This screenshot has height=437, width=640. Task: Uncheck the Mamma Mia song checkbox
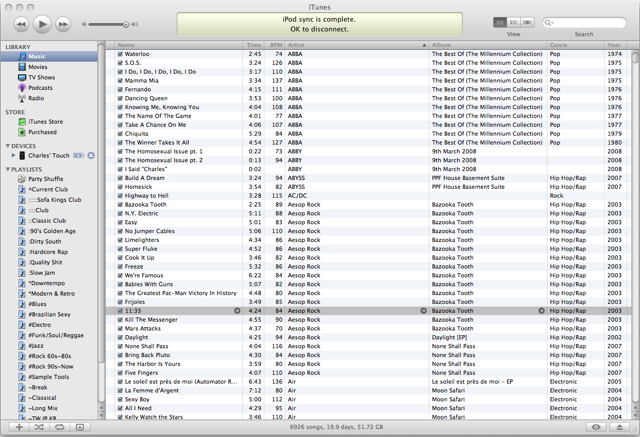coord(120,80)
